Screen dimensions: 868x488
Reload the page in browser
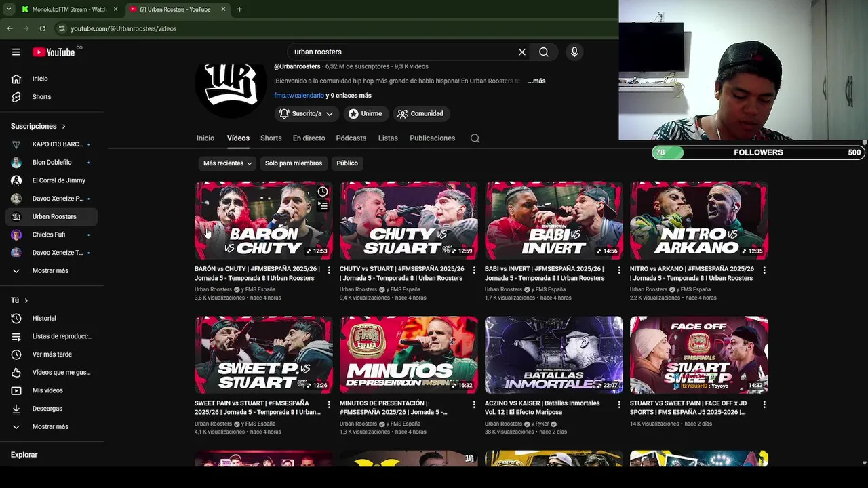[x=42, y=28]
